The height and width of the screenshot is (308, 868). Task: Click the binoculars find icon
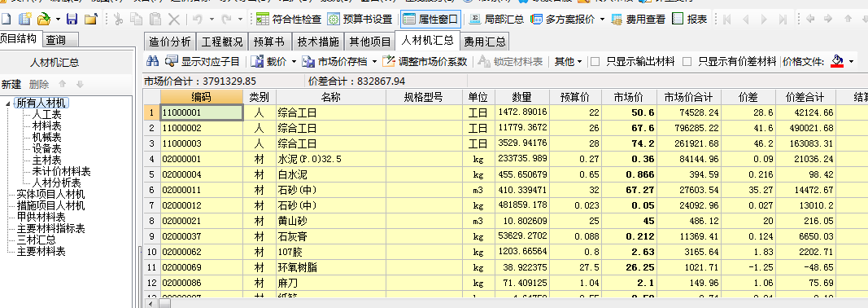click(x=153, y=62)
